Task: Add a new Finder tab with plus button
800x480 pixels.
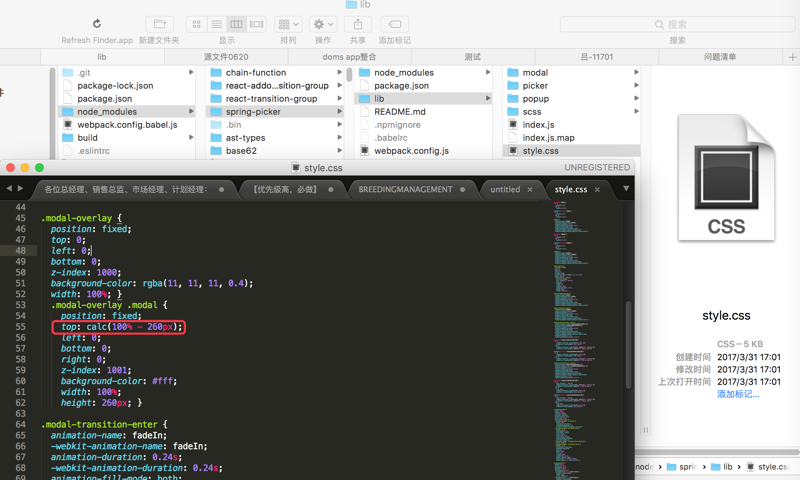Action: point(792,57)
